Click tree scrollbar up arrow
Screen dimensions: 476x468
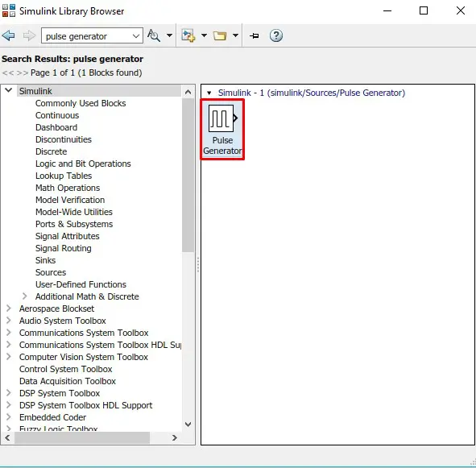[x=188, y=92]
